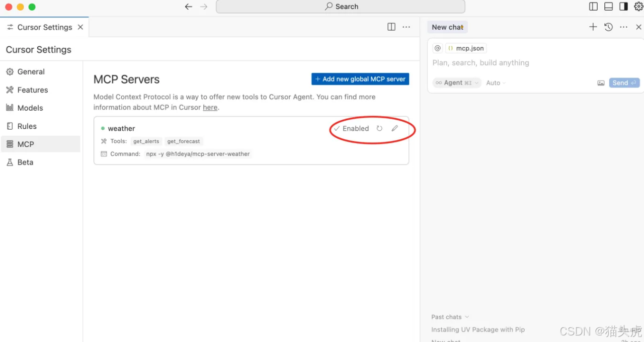The height and width of the screenshot is (342, 644).
Task: Toggle the bottom panel layout icon
Action: click(608, 7)
